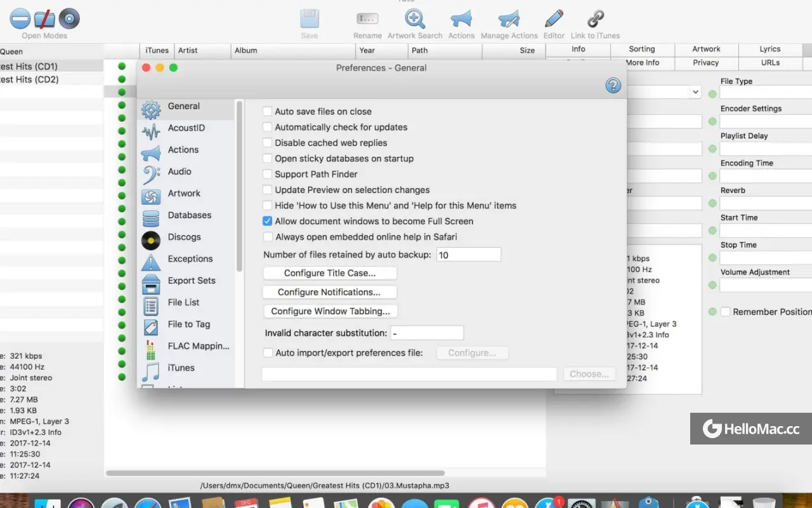The width and height of the screenshot is (812, 508).
Task: Switch to the Privacy tab
Action: click(x=706, y=63)
